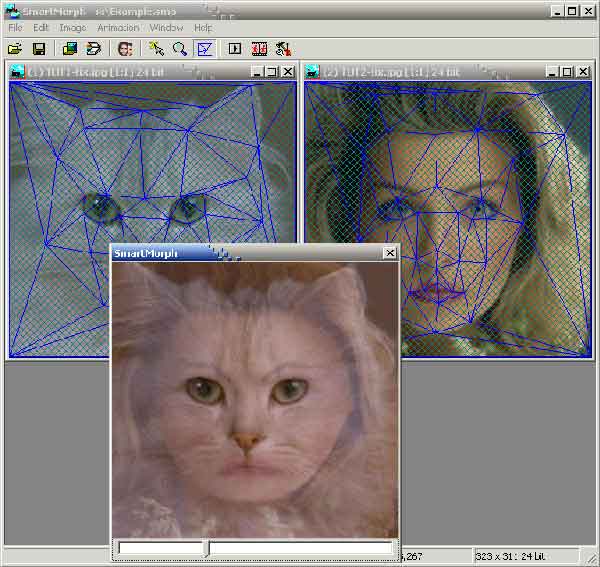The width and height of the screenshot is (600, 567).
Task: Click the SmartMorph app icon in title bar
Action: pos(13,11)
